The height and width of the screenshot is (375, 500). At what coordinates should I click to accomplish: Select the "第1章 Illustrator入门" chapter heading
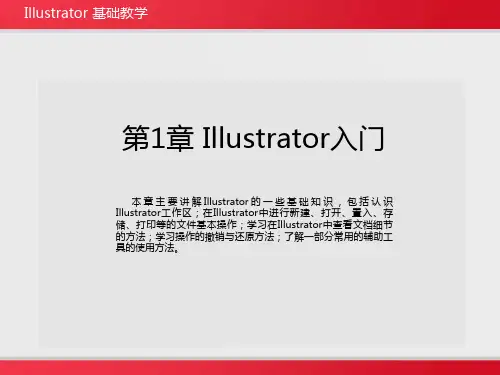click(253, 138)
